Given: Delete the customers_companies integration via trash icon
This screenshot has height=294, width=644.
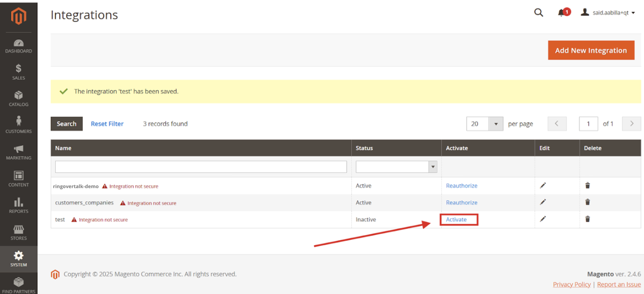Looking at the screenshot, I should (587, 202).
